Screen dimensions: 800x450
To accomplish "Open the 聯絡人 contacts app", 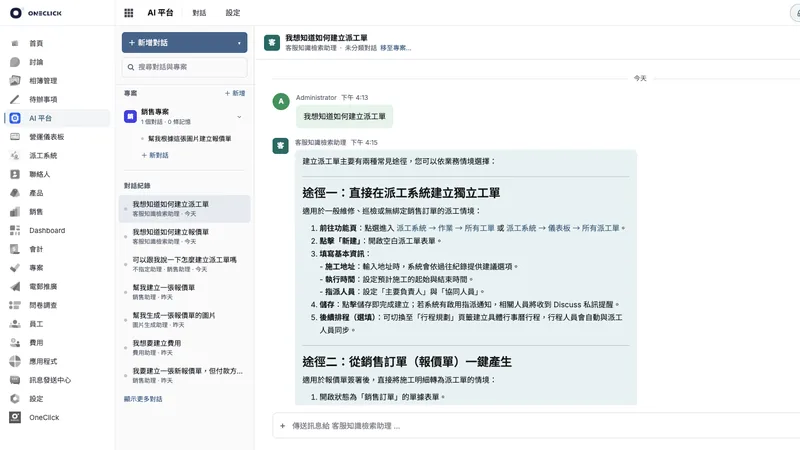I will (39, 174).
